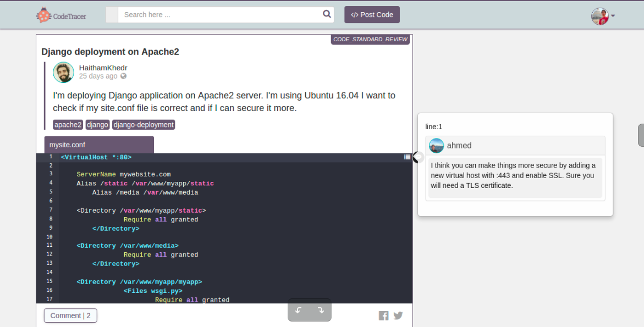
Task: Click the '<Directory /var/www/media>' code line
Action: (x=128, y=246)
